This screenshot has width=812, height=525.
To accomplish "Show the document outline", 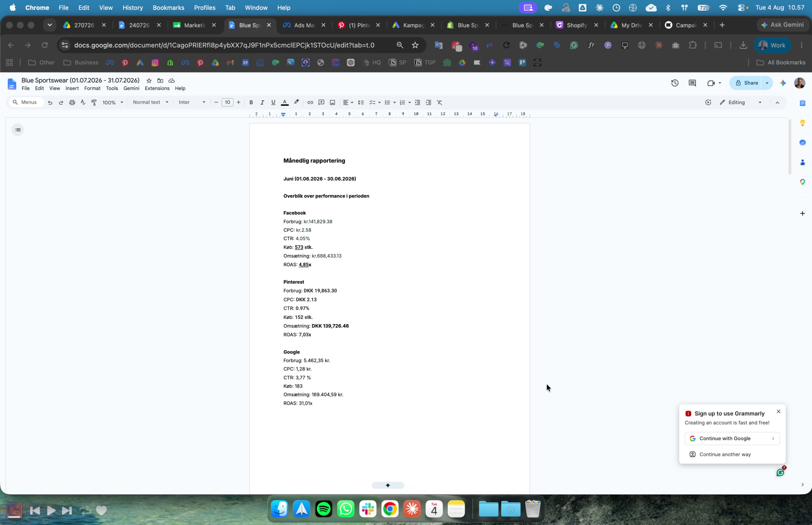I will point(18,130).
